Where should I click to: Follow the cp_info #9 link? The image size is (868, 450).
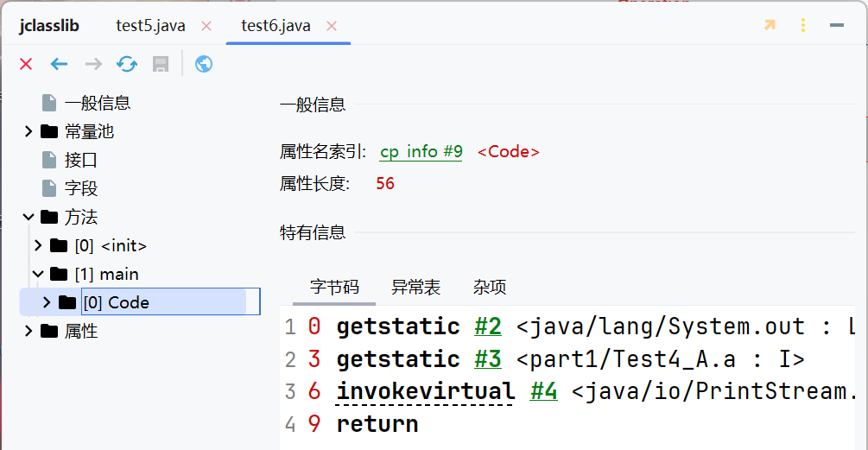pos(421,152)
